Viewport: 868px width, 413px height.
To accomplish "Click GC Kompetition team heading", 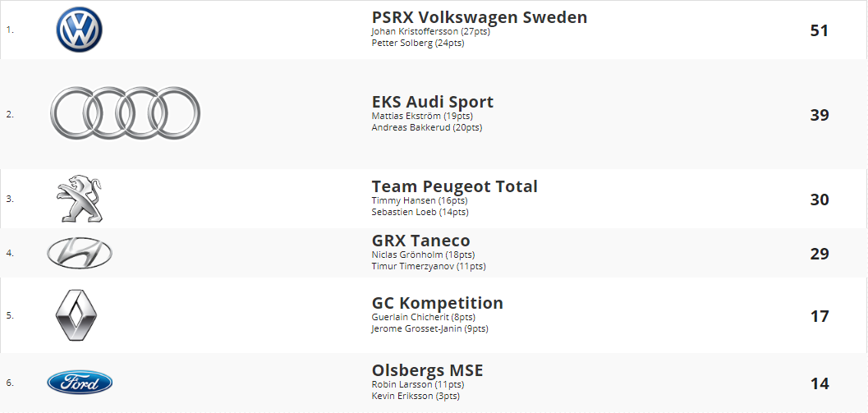I will 438,303.
